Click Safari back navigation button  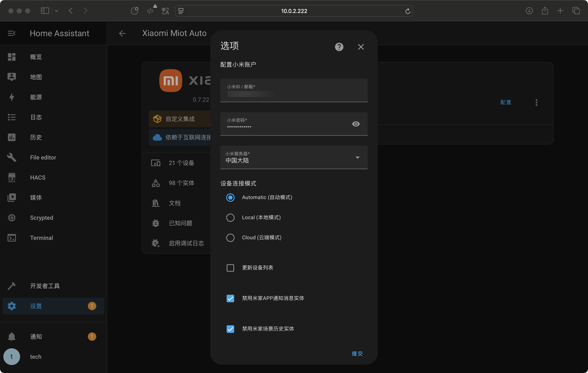71,11
